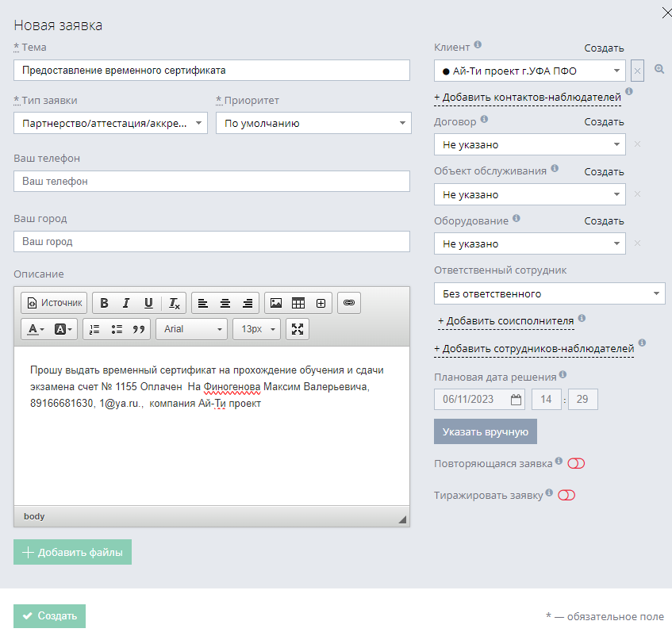
Task: Open the text color picker
Action: [36, 329]
